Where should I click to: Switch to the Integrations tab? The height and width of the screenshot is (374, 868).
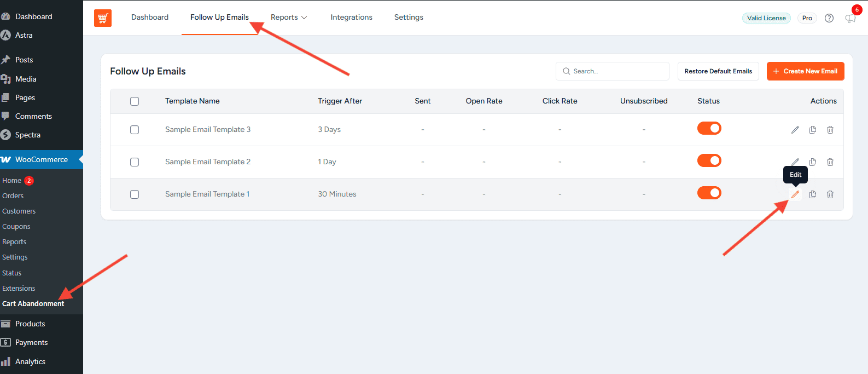(351, 18)
